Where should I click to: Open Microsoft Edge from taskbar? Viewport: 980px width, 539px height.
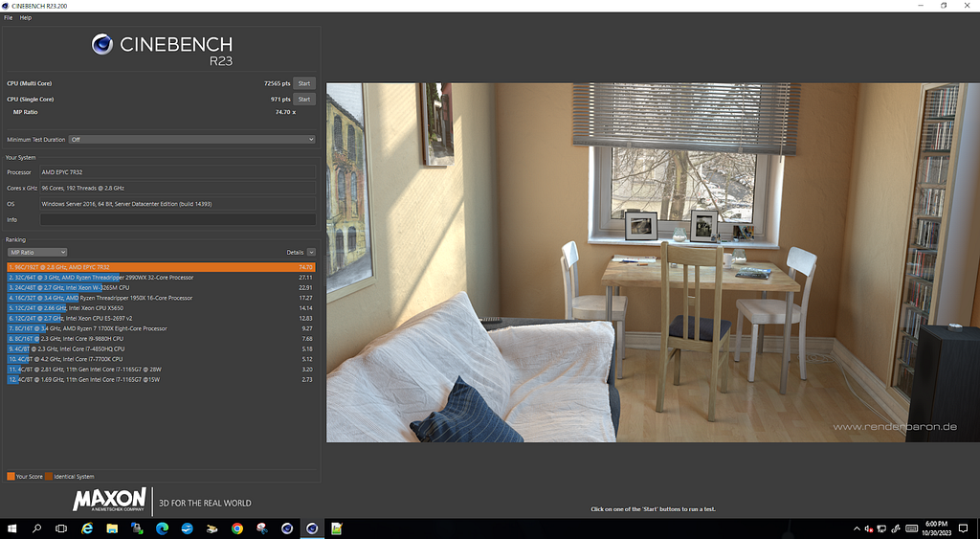pos(162,529)
